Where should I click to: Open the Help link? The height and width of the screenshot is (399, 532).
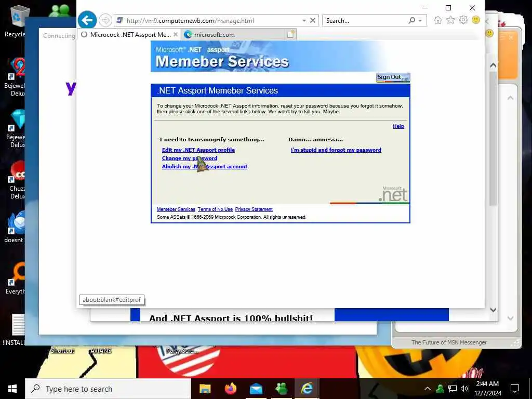[x=398, y=126]
